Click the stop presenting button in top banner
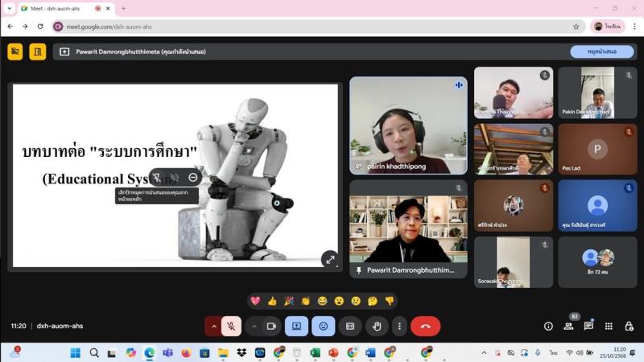Viewport: 644px width, 362px height. click(x=602, y=51)
